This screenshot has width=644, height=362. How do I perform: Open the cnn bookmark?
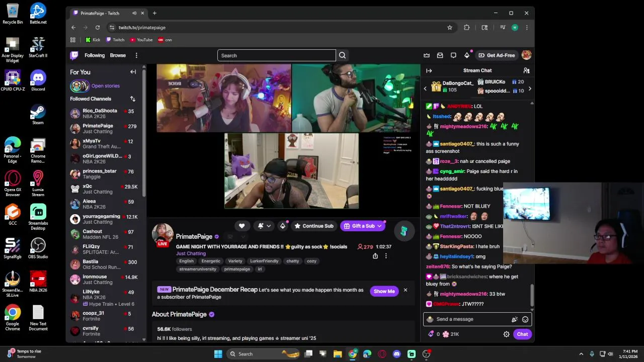pos(165,40)
